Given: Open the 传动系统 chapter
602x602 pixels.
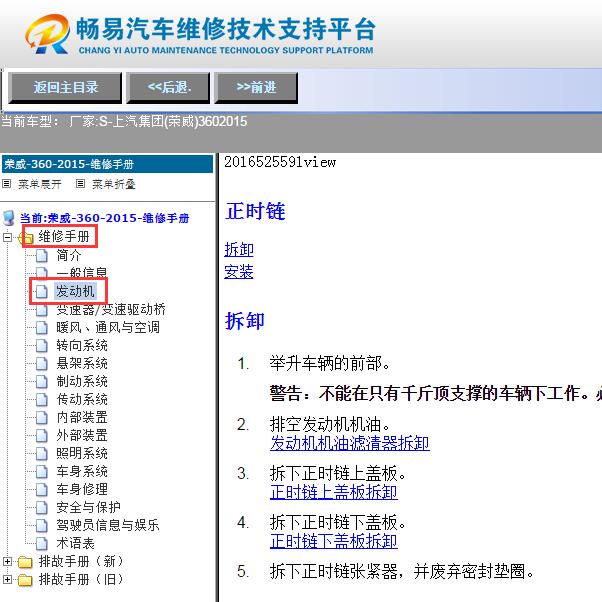Looking at the screenshot, I should pos(82,399).
